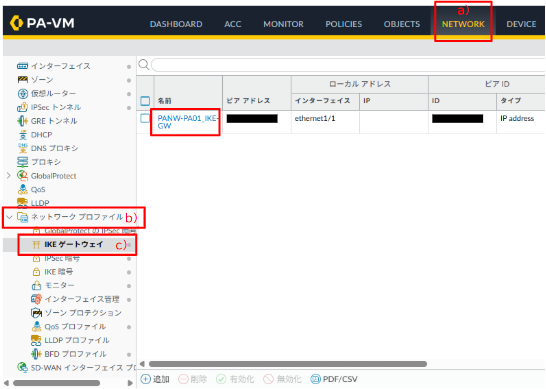Click the IPSec トンネル icon

pos(23,107)
